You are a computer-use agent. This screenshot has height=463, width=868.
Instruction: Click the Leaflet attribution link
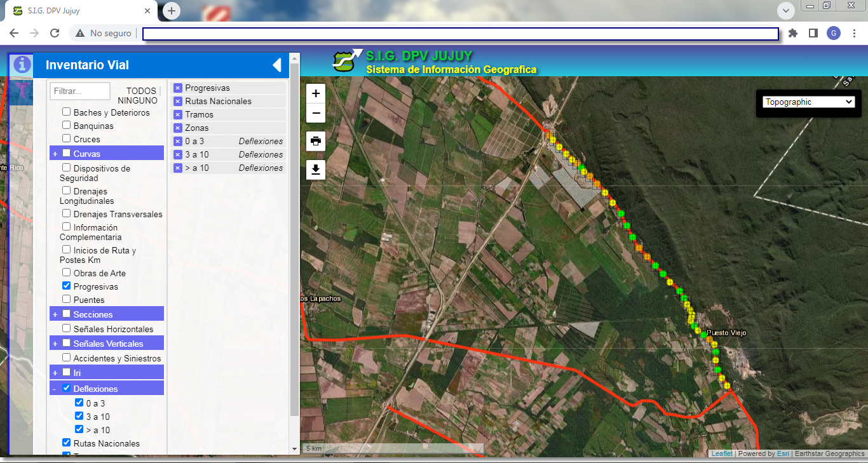(x=721, y=453)
